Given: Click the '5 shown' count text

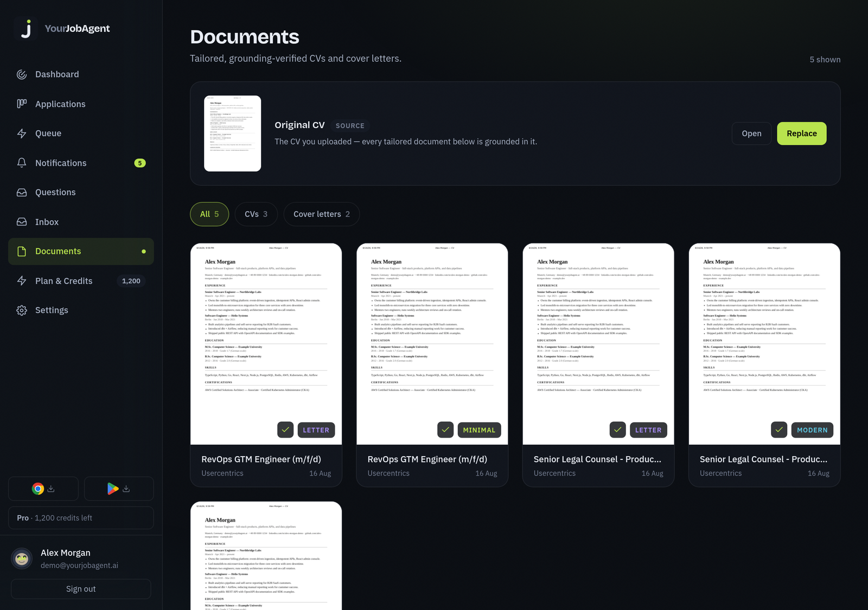Looking at the screenshot, I should coord(825,60).
